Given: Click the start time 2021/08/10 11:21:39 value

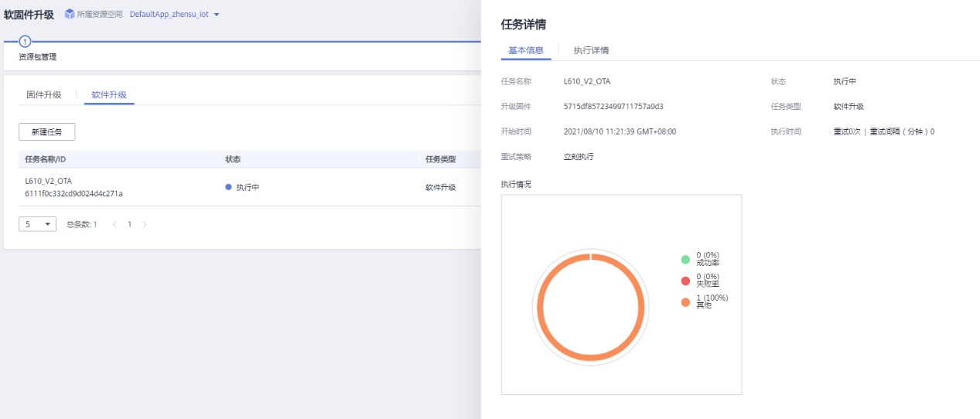Looking at the screenshot, I should click(620, 131).
